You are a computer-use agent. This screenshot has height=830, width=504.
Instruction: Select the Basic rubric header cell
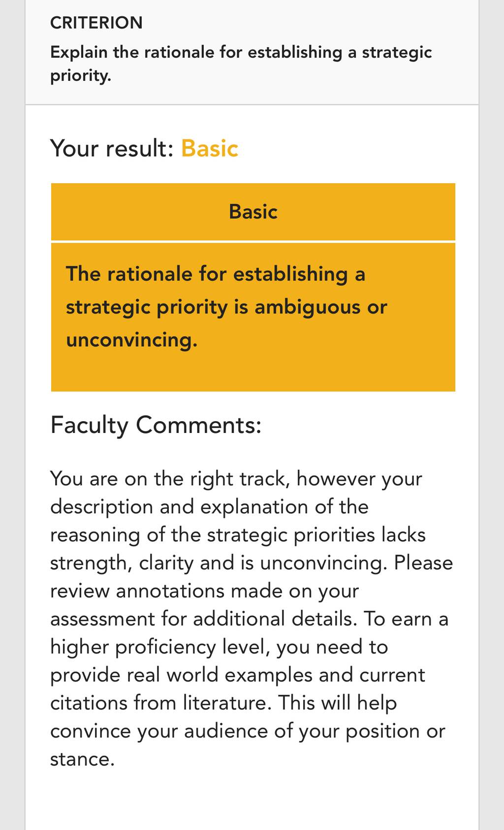[253, 212]
